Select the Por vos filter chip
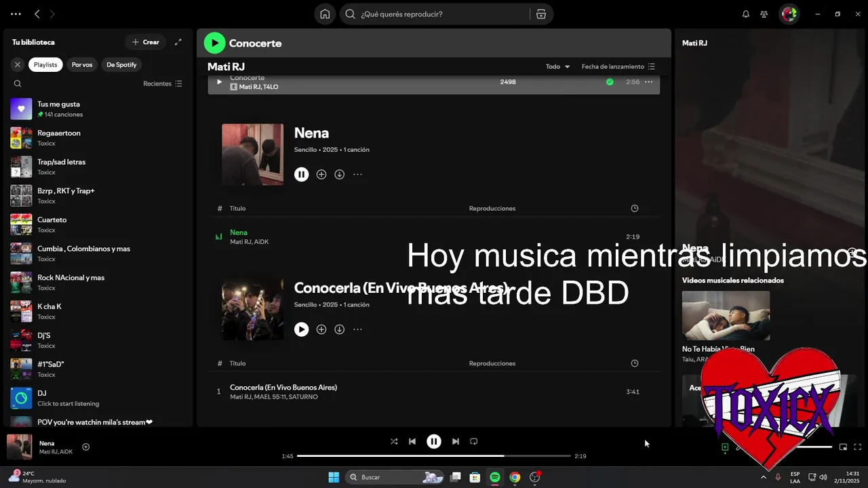Image resolution: width=868 pixels, height=488 pixels. [x=82, y=64]
